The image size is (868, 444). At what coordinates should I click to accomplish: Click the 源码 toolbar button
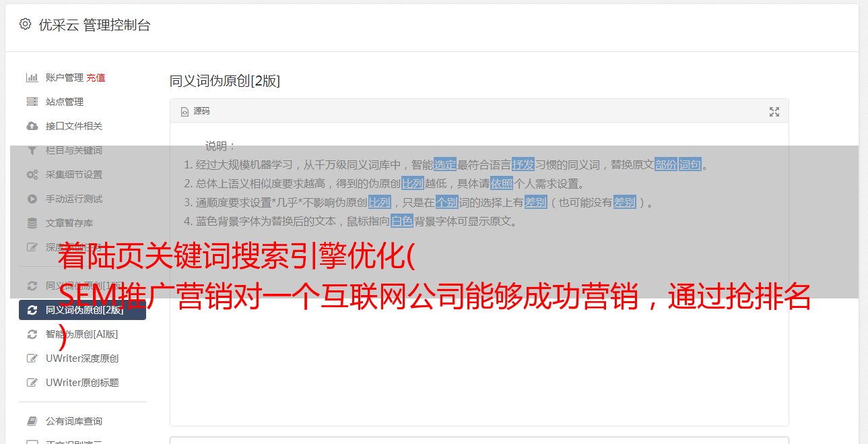tap(195, 111)
